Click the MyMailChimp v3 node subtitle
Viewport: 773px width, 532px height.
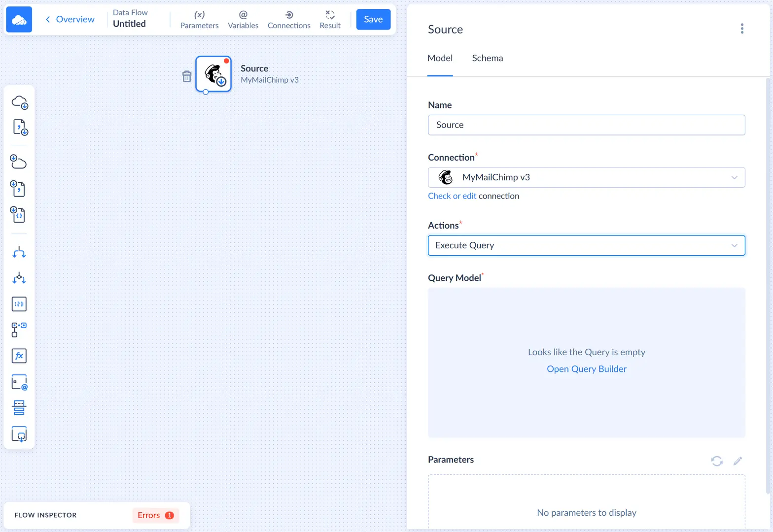(270, 80)
